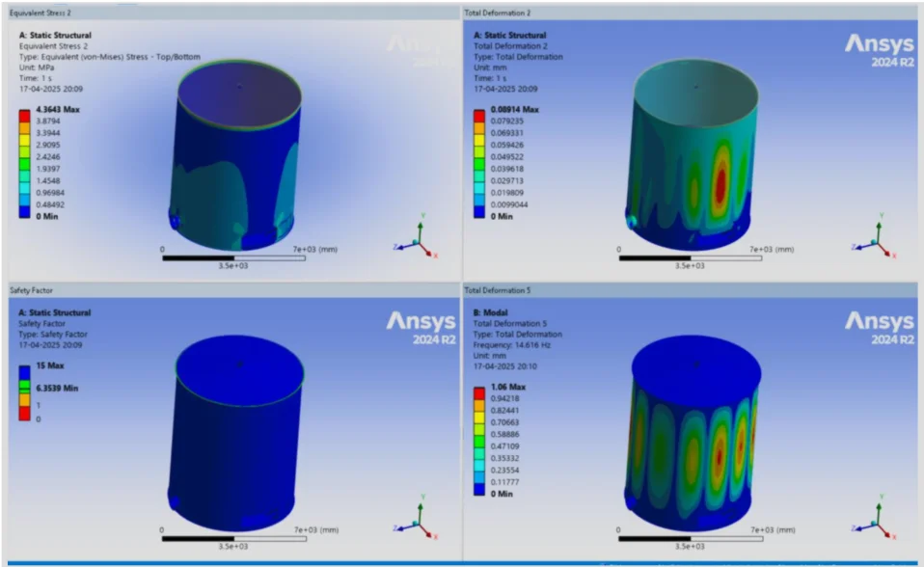Screen dimensions: 924x567
Task: Click the orientation triad in Safety Factor viewport
Action: (x=417, y=518)
